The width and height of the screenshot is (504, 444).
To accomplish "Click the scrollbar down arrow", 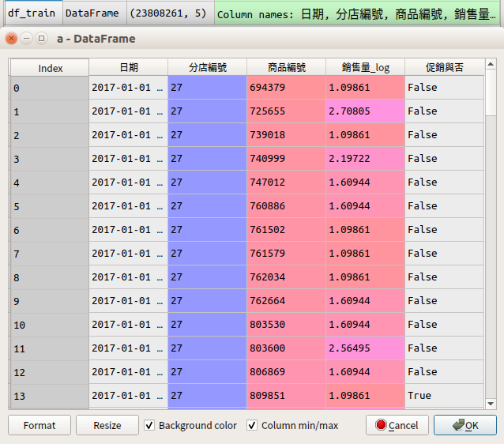I will coord(491,404).
